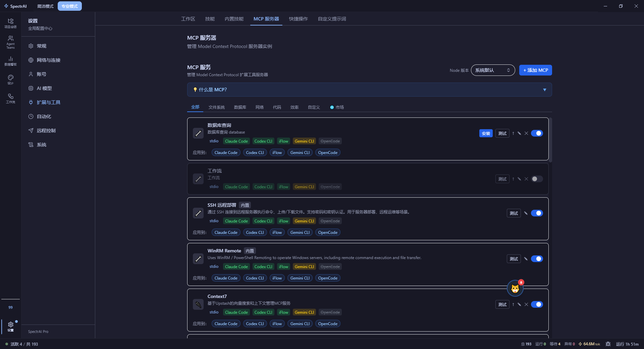Open 账号 settings section
The width and height of the screenshot is (644, 349).
coord(58,74)
